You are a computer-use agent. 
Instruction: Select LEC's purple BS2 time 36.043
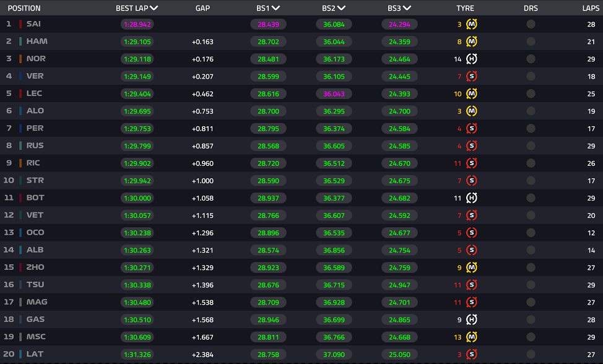tap(334, 94)
